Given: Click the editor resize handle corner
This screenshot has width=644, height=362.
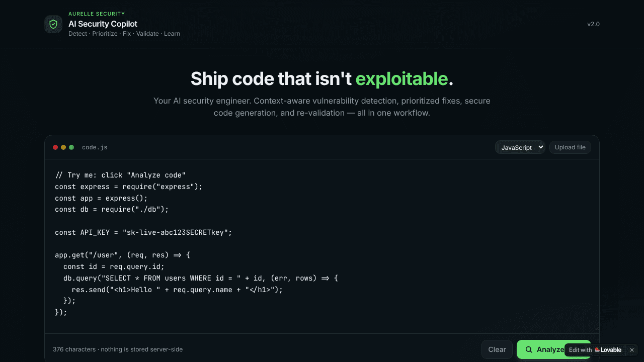Looking at the screenshot, I should point(596,327).
